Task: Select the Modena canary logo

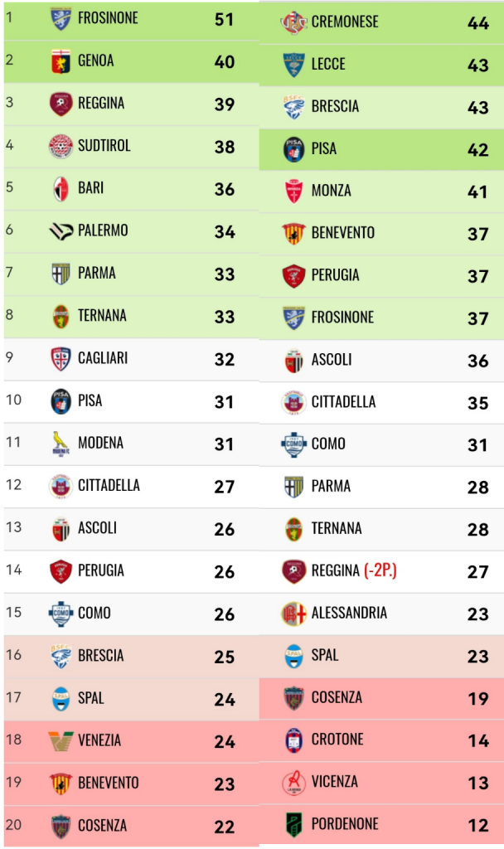Action: (x=61, y=444)
